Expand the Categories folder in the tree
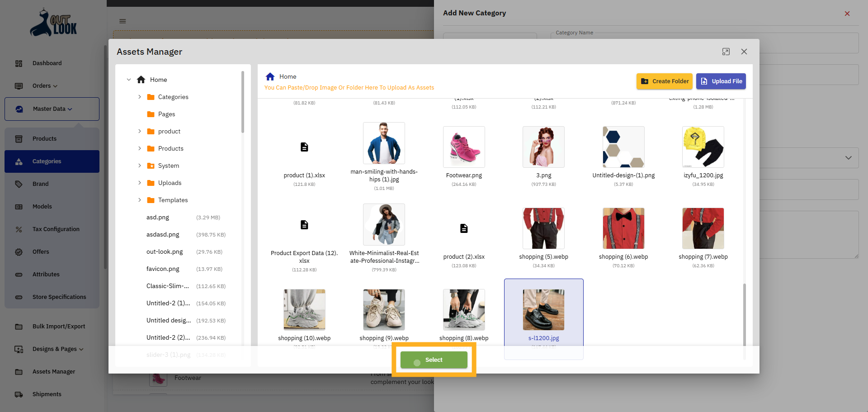The height and width of the screenshot is (412, 868). pyautogui.click(x=140, y=97)
